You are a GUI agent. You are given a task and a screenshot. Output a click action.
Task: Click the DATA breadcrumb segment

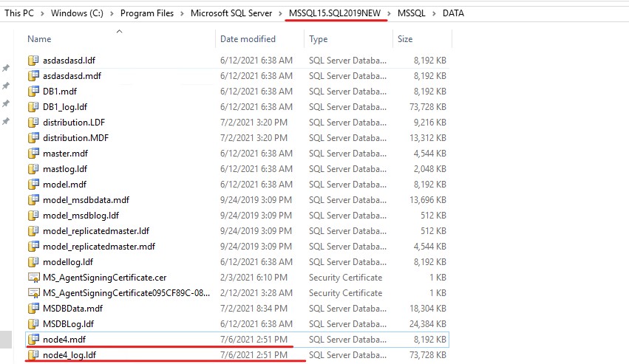click(453, 13)
